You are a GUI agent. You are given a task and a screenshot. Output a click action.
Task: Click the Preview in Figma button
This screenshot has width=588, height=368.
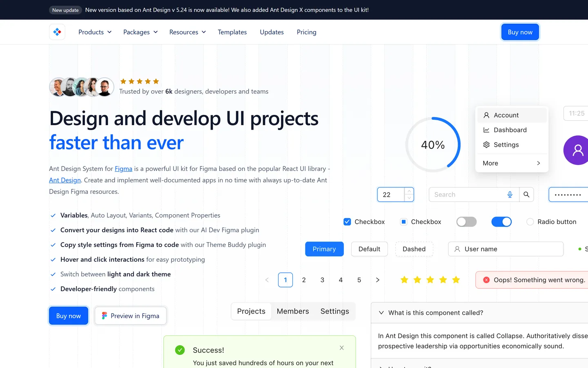(131, 316)
